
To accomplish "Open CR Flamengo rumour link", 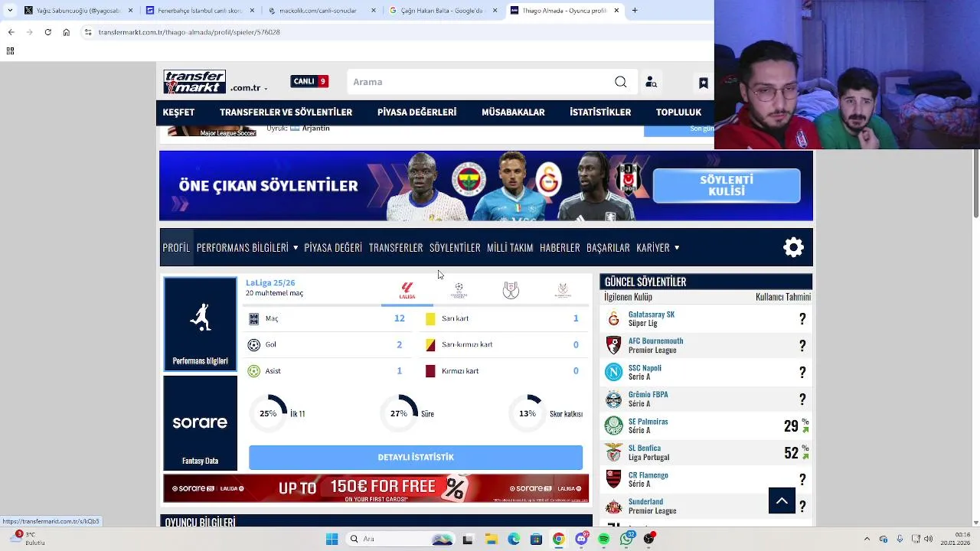I will pyautogui.click(x=648, y=474).
